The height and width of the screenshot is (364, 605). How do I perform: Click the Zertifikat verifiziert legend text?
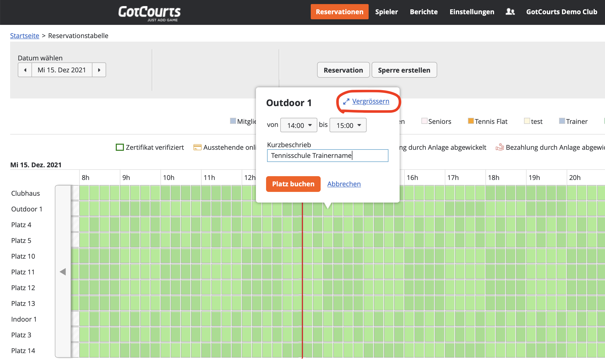[x=155, y=147]
